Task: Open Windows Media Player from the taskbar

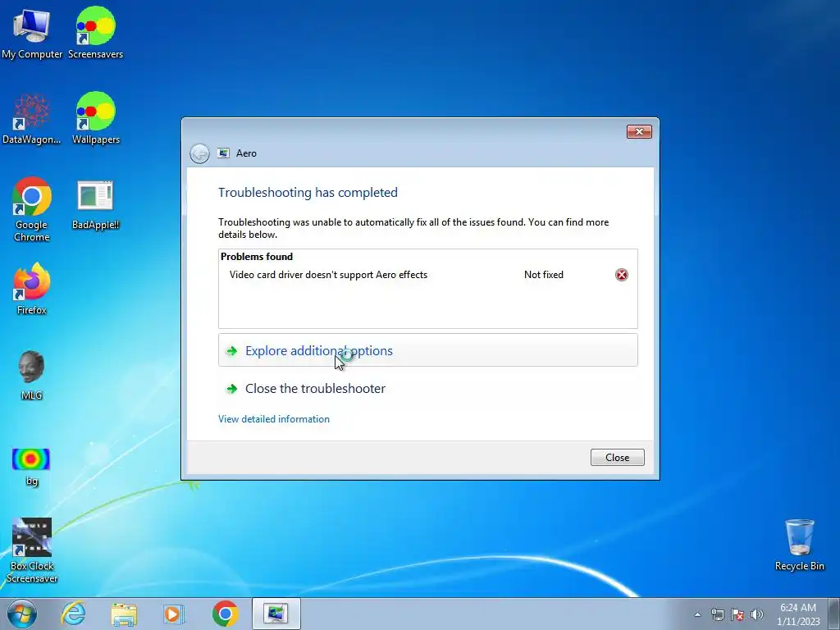Action: [174, 614]
